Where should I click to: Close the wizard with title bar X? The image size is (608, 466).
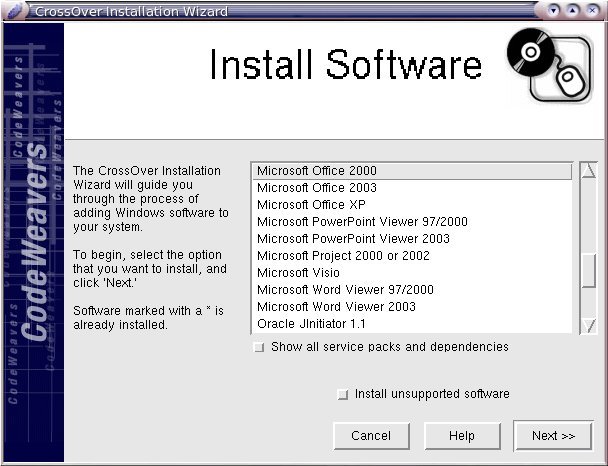pos(592,10)
